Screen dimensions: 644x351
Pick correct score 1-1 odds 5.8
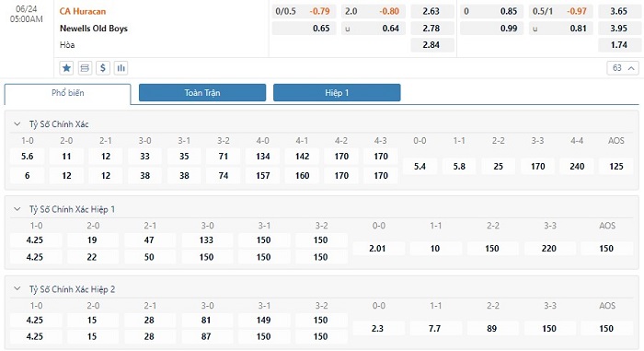coord(459,166)
